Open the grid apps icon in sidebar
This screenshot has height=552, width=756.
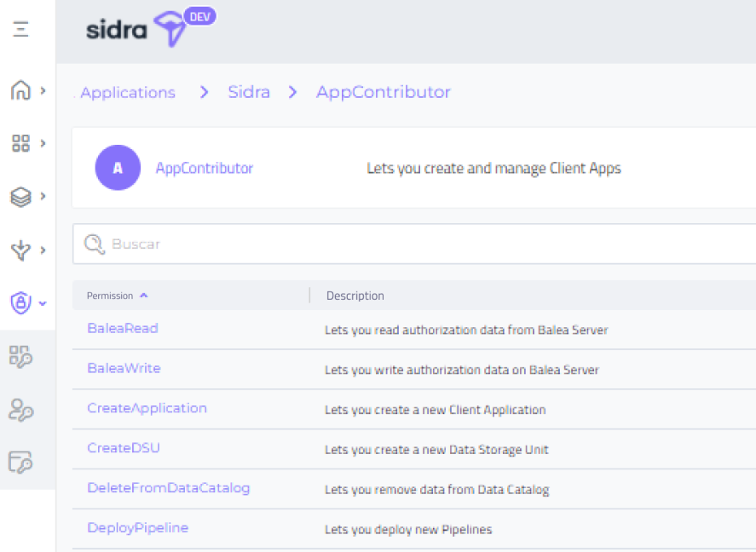tap(20, 143)
